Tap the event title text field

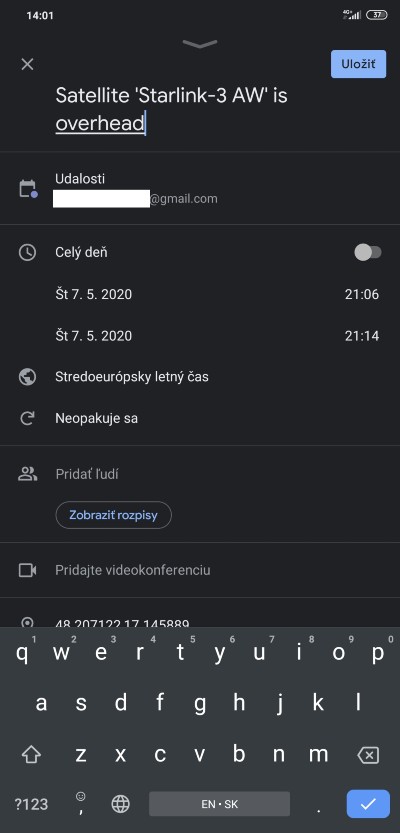[200, 109]
